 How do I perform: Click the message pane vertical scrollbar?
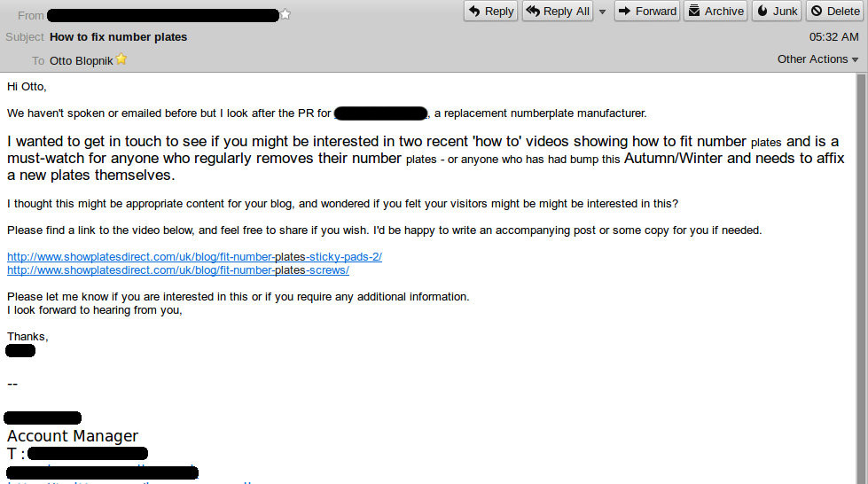[861, 278]
